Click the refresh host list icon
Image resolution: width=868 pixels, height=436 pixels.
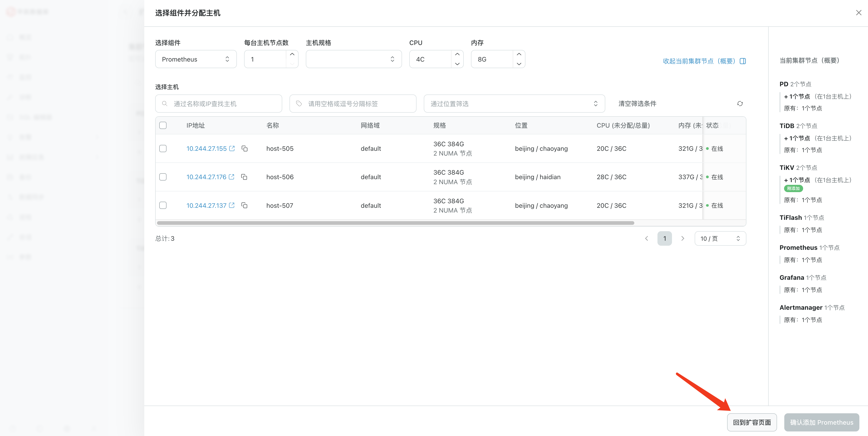(740, 104)
